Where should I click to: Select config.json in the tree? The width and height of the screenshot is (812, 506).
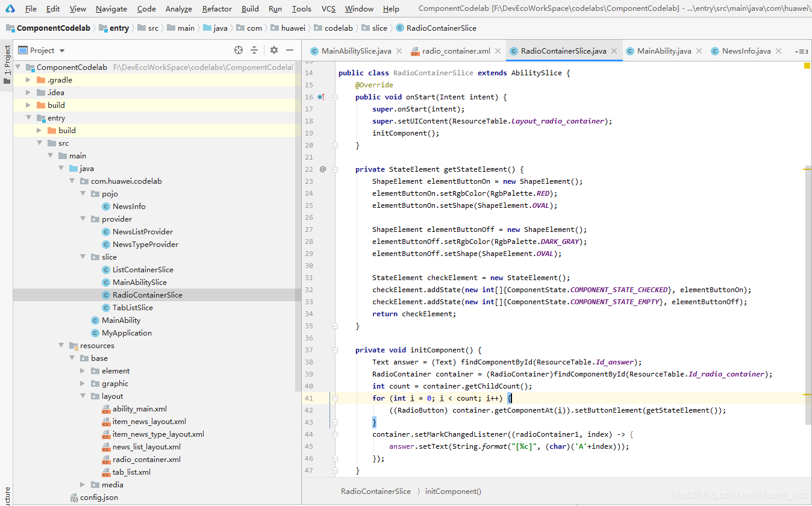click(99, 497)
